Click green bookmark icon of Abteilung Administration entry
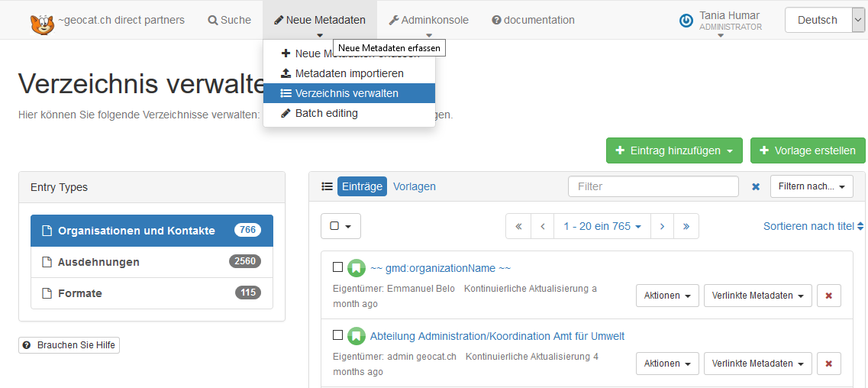This screenshot has width=868, height=388. [357, 336]
